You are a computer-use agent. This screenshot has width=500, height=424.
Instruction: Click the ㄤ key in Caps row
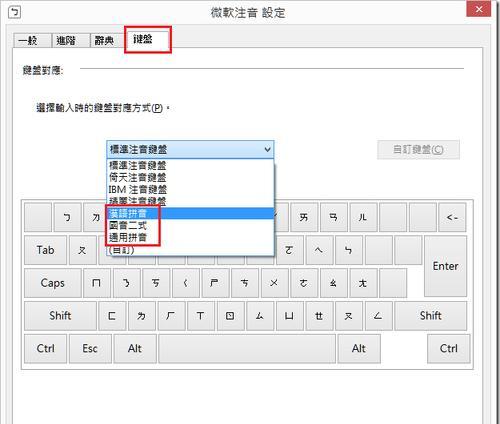(363, 283)
